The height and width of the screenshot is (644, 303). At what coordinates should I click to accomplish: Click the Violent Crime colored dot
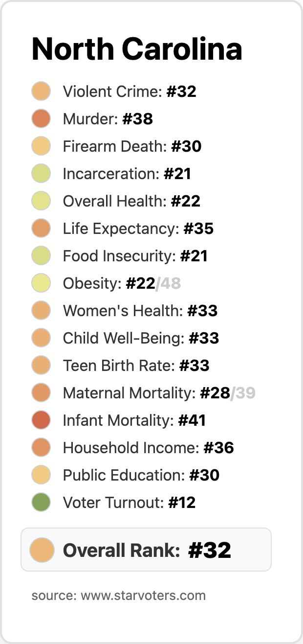42,92
